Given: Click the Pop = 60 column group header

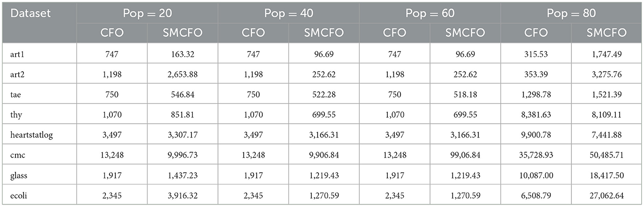Looking at the screenshot, I should [x=430, y=13].
